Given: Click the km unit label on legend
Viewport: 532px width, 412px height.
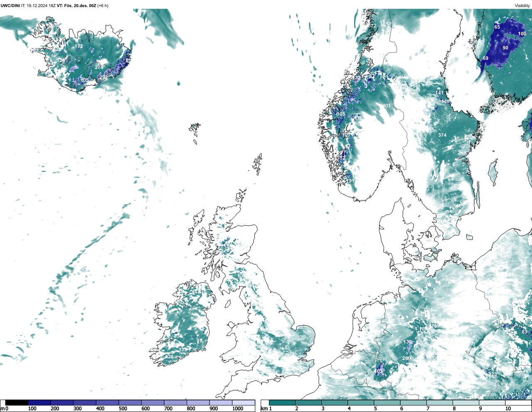Looking at the screenshot, I should [x=264, y=409].
